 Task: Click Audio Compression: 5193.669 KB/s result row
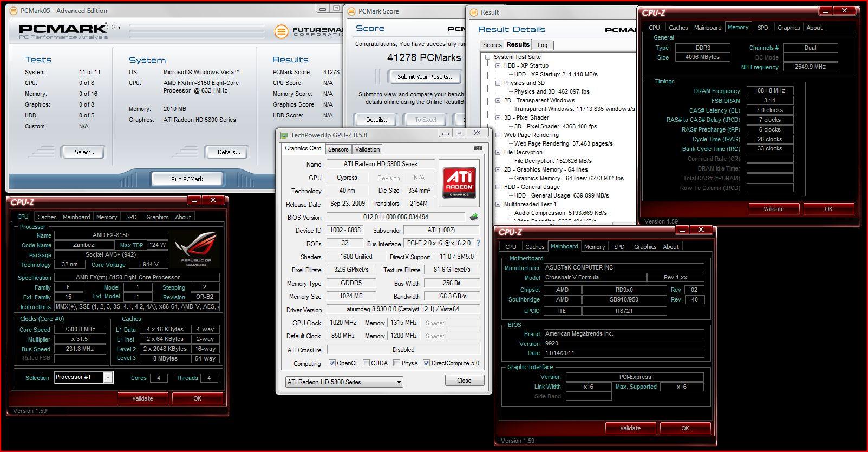click(x=560, y=213)
